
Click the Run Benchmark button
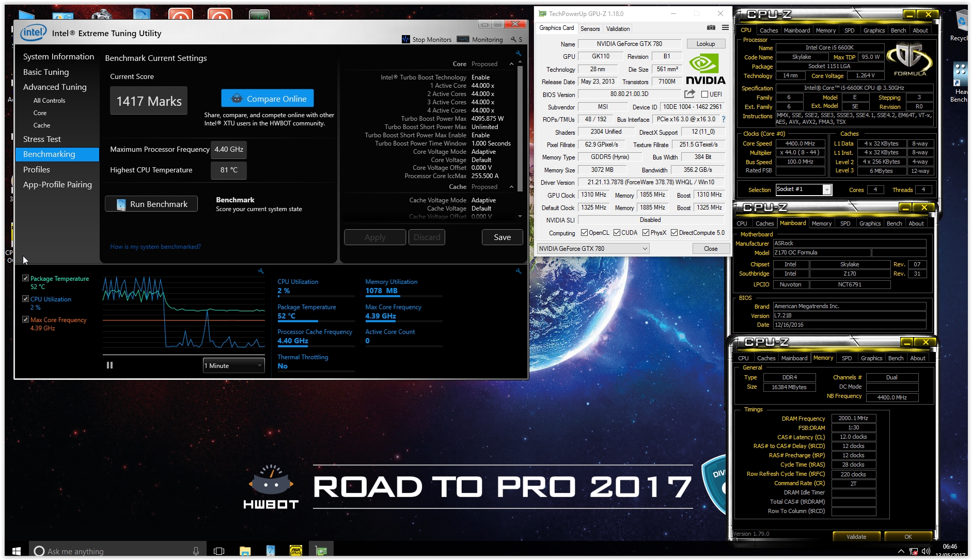click(x=151, y=204)
